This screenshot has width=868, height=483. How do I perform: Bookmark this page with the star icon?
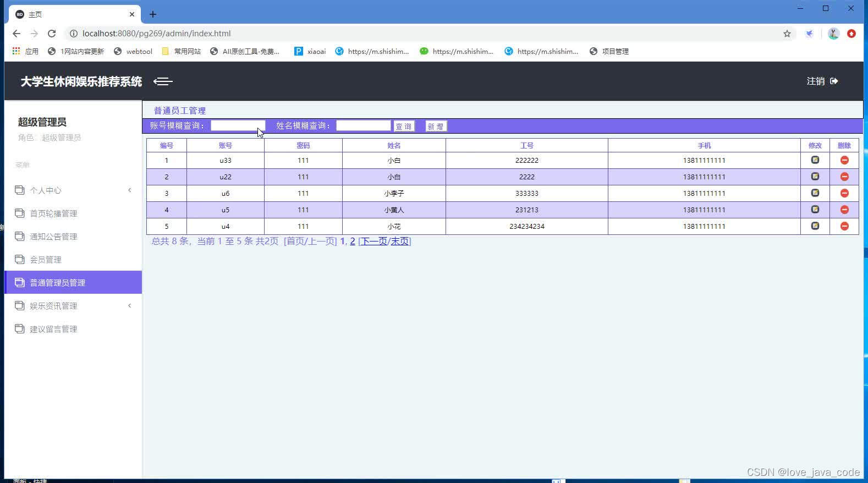787,34
